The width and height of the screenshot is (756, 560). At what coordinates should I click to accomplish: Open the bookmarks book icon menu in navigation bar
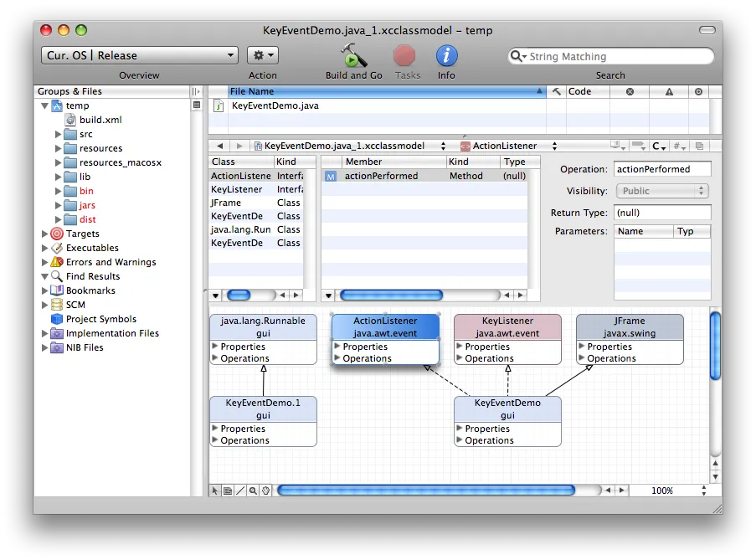pyautogui.click(x=618, y=146)
